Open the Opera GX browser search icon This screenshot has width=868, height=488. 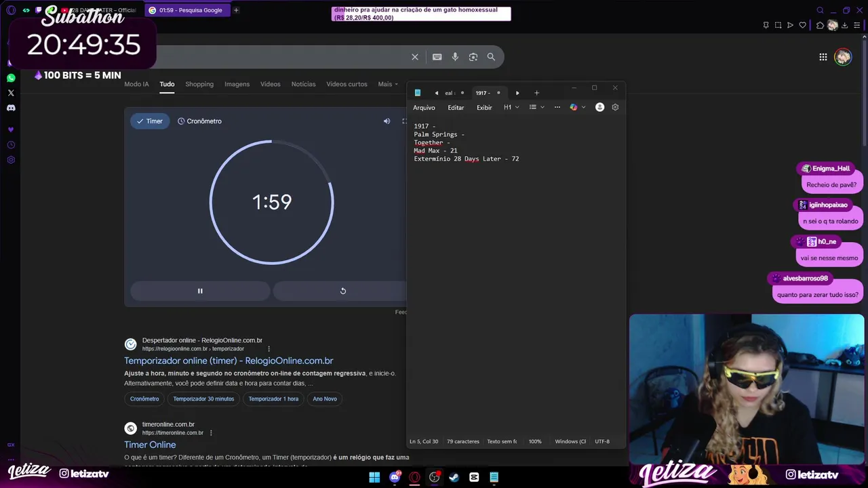820,10
